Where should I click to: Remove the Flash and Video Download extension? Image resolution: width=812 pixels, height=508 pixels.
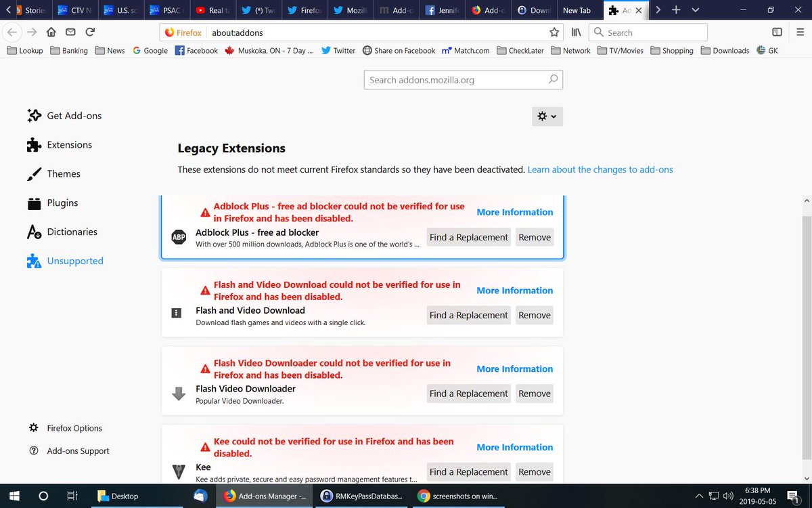(535, 315)
